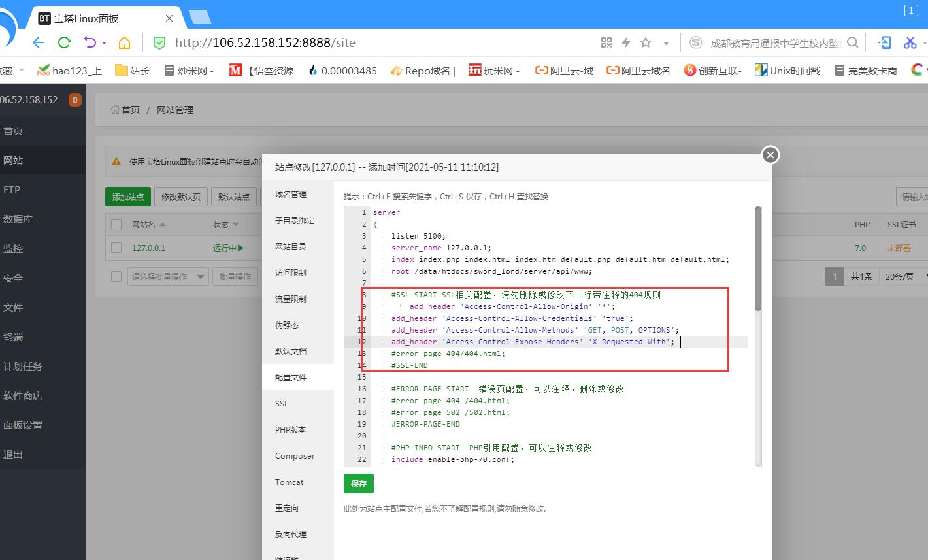Toggle the select-all checkbox in table header
Viewport: 928px width, 560px height.
(x=116, y=224)
